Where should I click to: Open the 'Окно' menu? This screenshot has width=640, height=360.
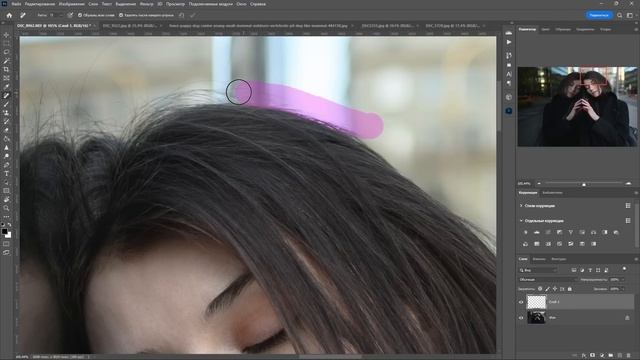241,4
